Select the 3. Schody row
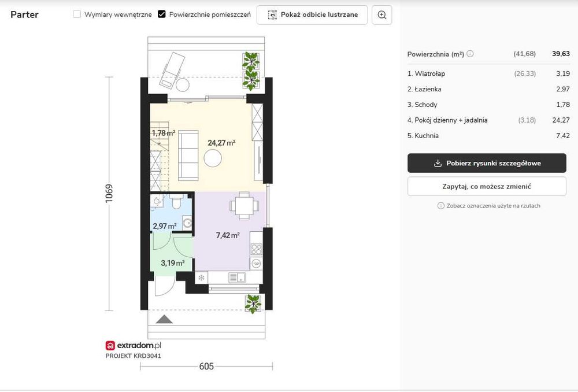The width and height of the screenshot is (578, 392). point(488,105)
